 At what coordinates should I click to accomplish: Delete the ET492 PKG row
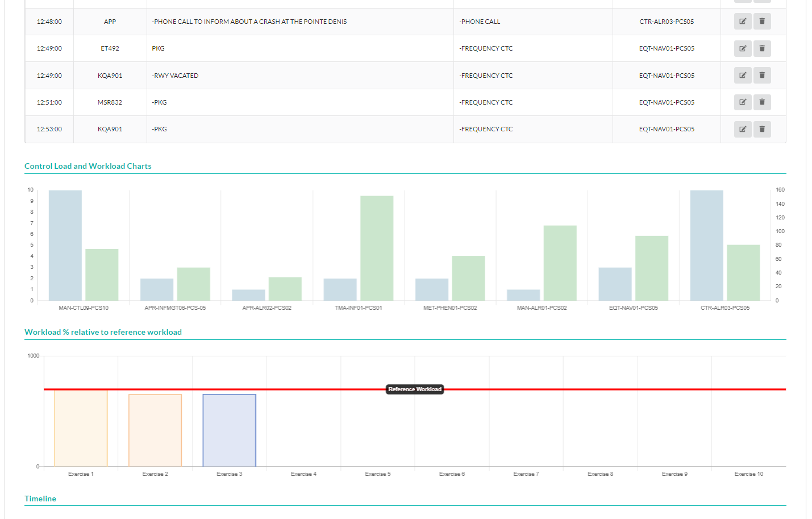[762, 48]
